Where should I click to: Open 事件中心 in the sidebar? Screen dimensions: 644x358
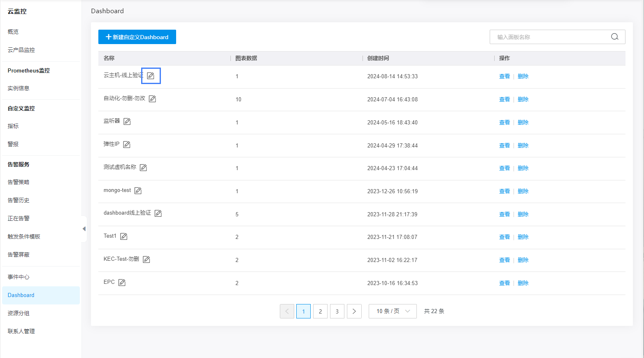[19, 277]
